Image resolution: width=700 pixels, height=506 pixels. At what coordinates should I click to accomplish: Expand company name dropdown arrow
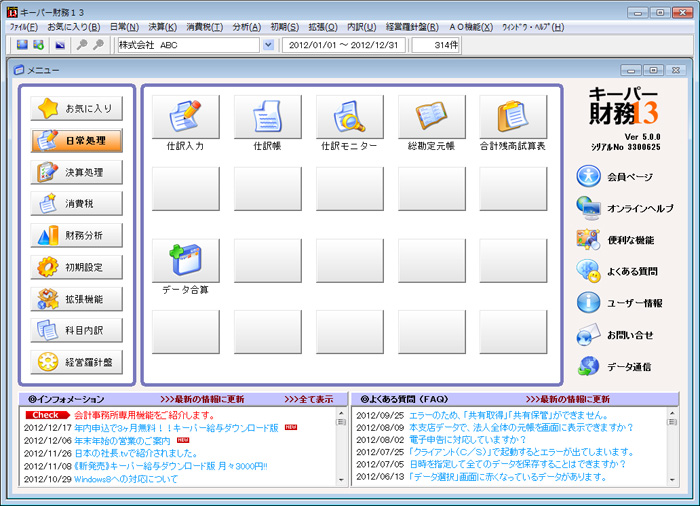pos(268,45)
